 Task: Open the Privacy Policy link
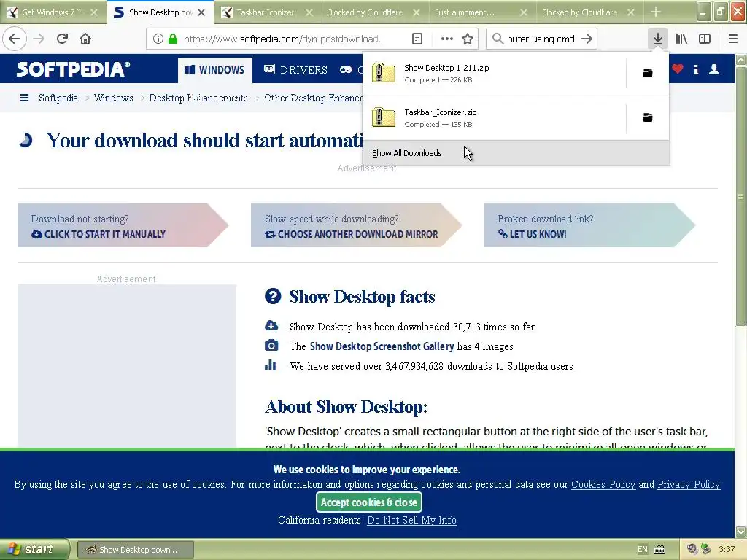coord(689,484)
